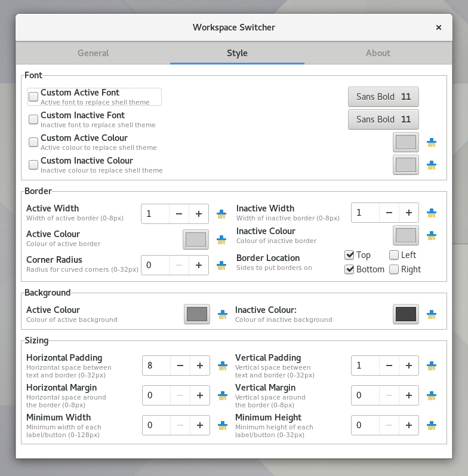This screenshot has height=476, width=468.
Task: Reset Minimum Height to default
Action: coord(431,425)
